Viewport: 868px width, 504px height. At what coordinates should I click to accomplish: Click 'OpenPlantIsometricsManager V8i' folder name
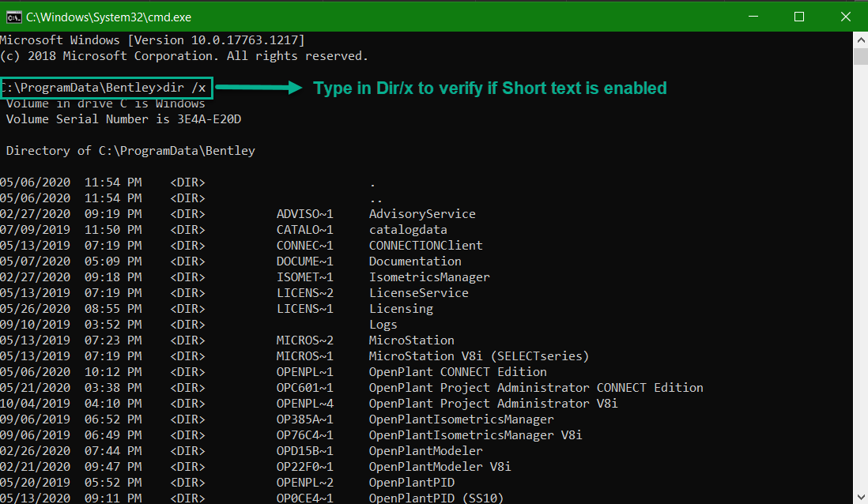point(476,435)
